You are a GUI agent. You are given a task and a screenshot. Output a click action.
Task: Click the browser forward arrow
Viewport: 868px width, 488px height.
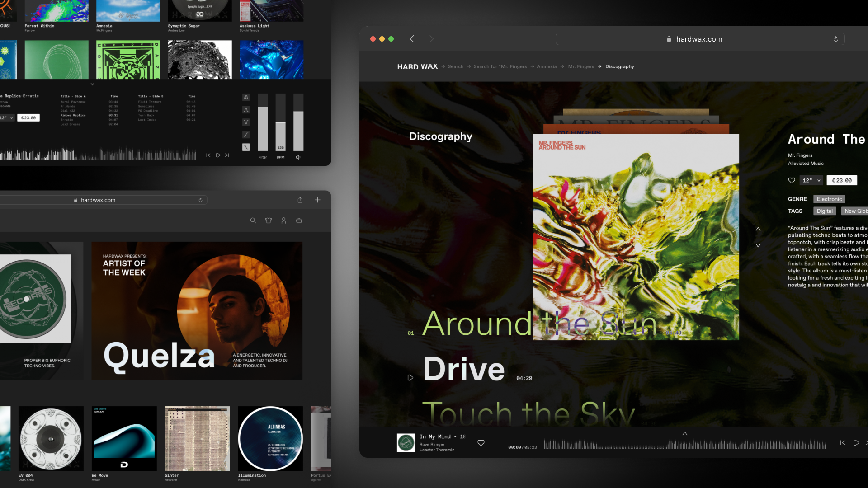431,39
